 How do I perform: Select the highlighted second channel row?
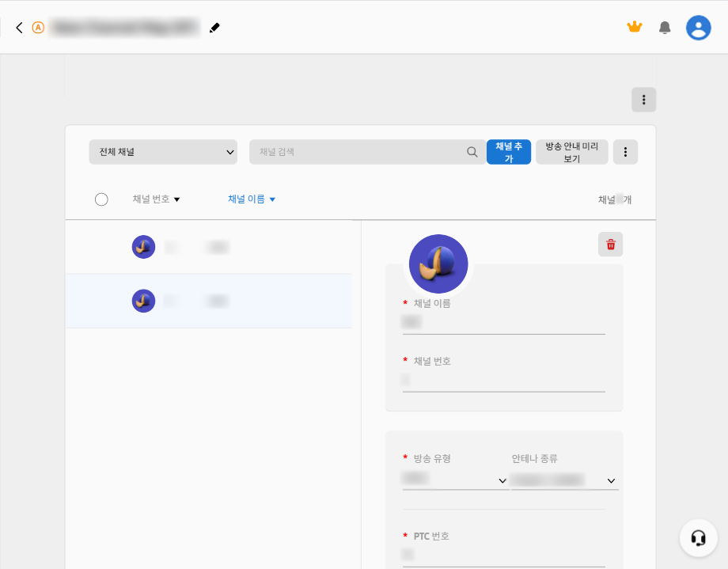coord(208,301)
